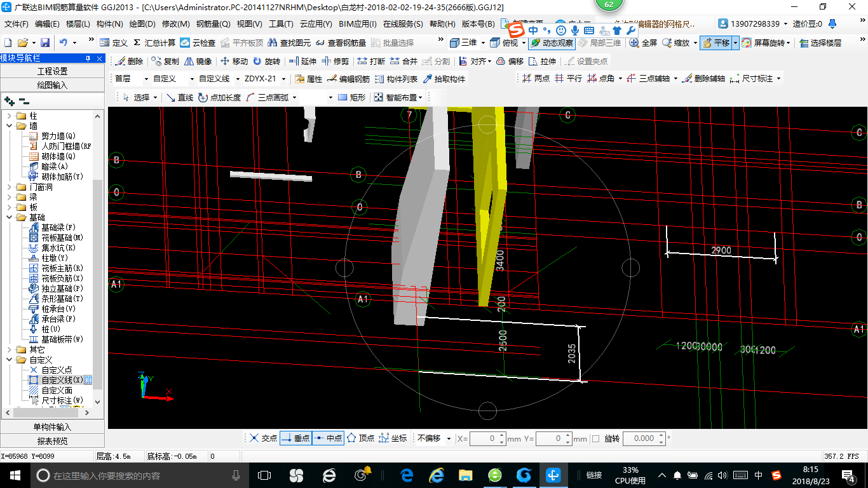Image resolution: width=868 pixels, height=488 pixels.
Task: Open the 构件列表 component list
Action: click(396, 79)
